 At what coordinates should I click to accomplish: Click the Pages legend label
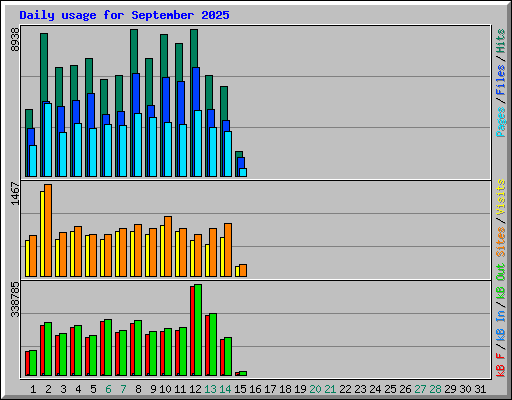[501, 122]
